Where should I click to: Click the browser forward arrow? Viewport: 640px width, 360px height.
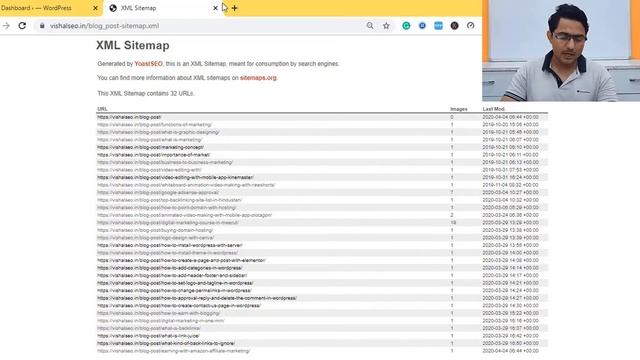(6, 26)
